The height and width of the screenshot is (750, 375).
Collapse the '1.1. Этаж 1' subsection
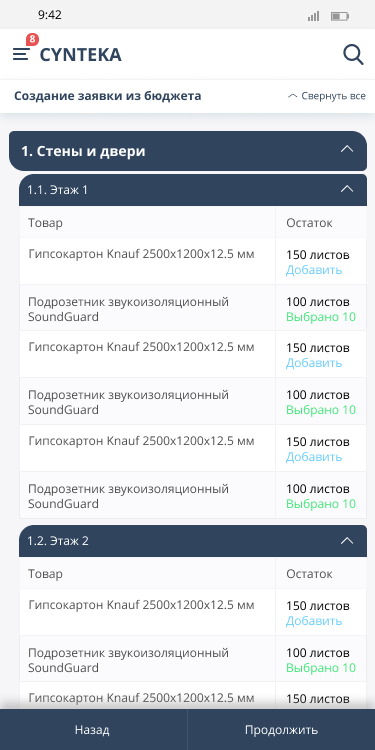[x=347, y=189]
